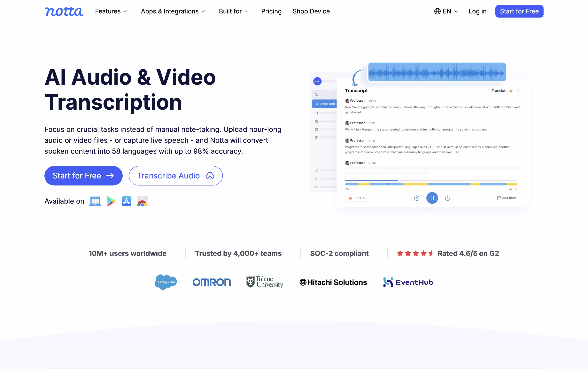Screen dimensions: 588x369
Task: Click the colored playback timeline bar
Action: (431, 184)
